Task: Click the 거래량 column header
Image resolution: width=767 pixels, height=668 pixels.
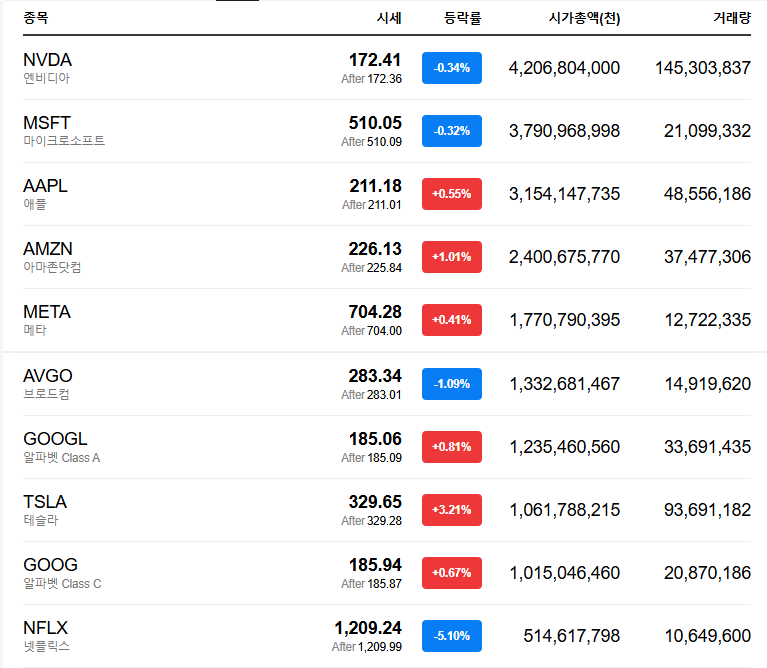Action: click(x=732, y=18)
